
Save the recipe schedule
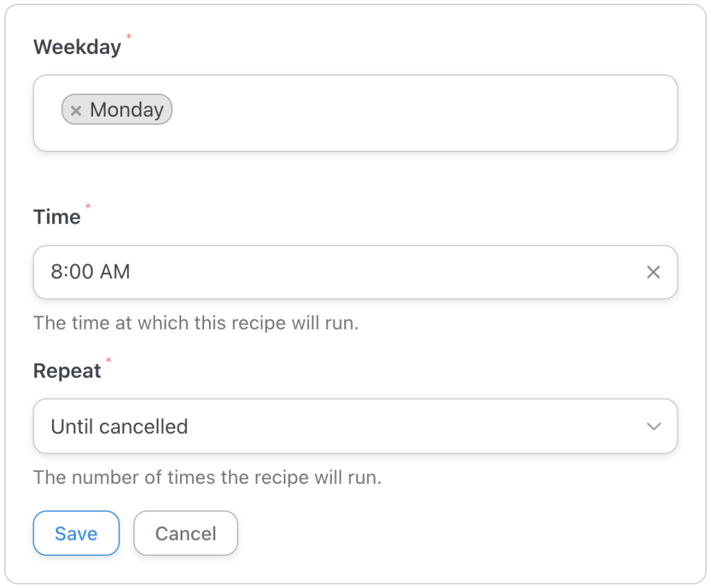click(x=76, y=533)
